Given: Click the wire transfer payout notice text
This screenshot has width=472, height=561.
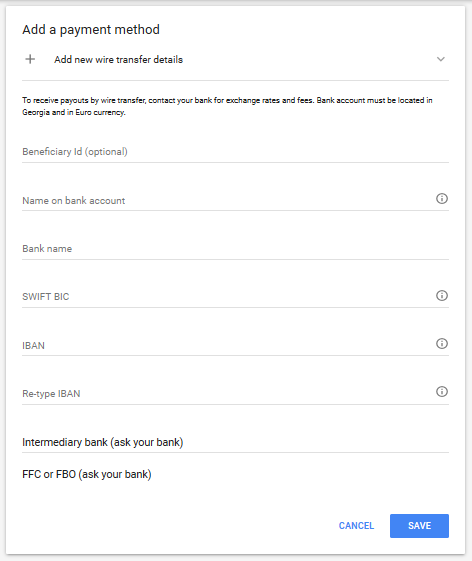Looking at the screenshot, I should (227, 106).
